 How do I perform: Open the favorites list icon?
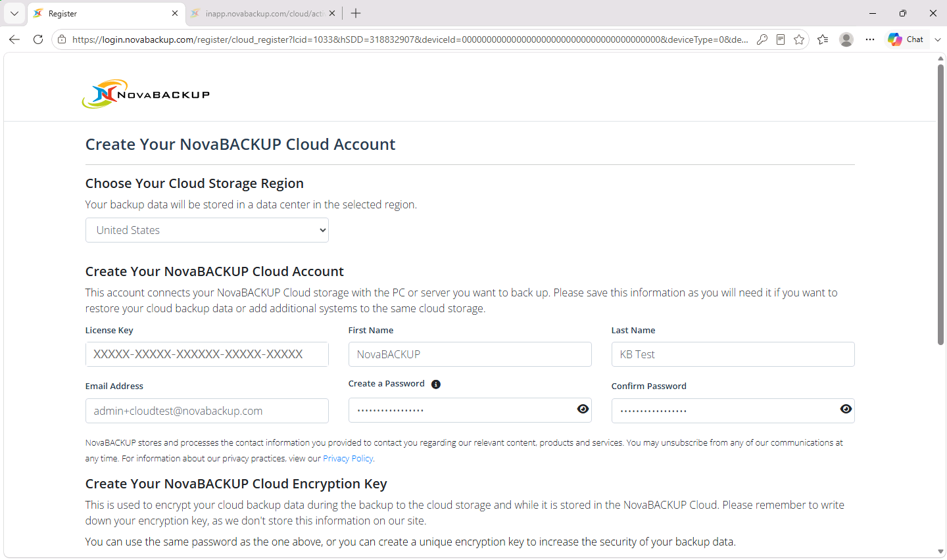click(823, 39)
